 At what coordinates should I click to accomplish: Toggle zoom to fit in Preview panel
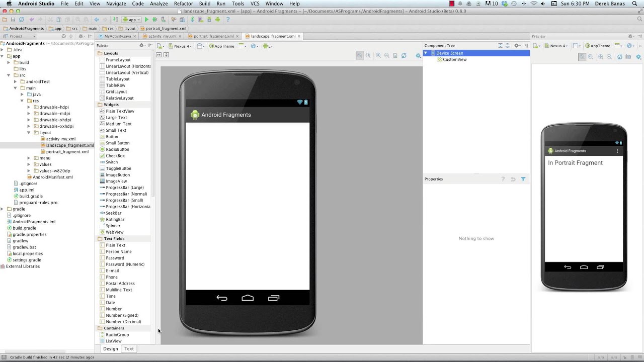582,57
